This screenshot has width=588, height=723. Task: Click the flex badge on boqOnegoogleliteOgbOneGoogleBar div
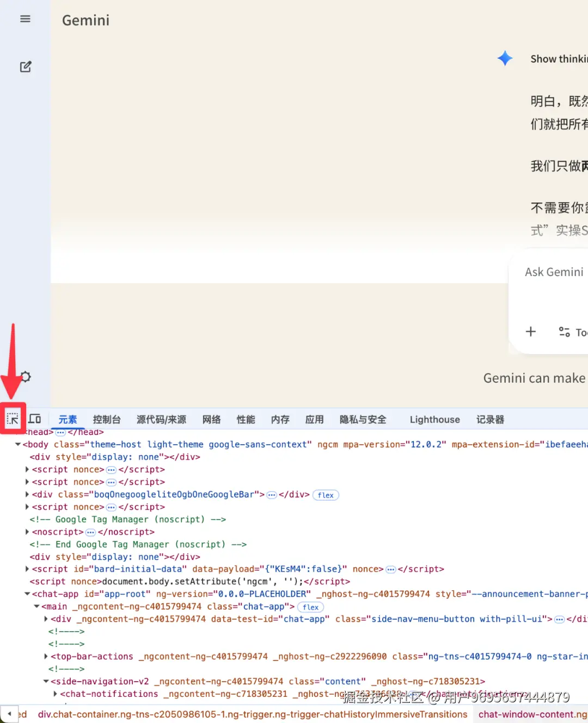click(x=326, y=495)
